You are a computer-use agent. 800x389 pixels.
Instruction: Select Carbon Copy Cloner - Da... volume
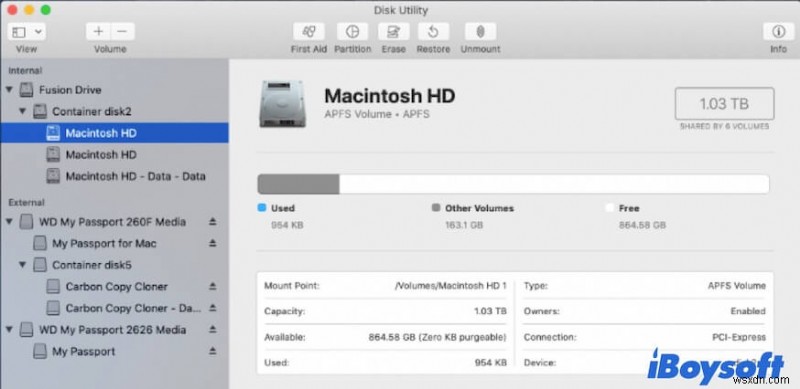pyautogui.click(x=133, y=308)
